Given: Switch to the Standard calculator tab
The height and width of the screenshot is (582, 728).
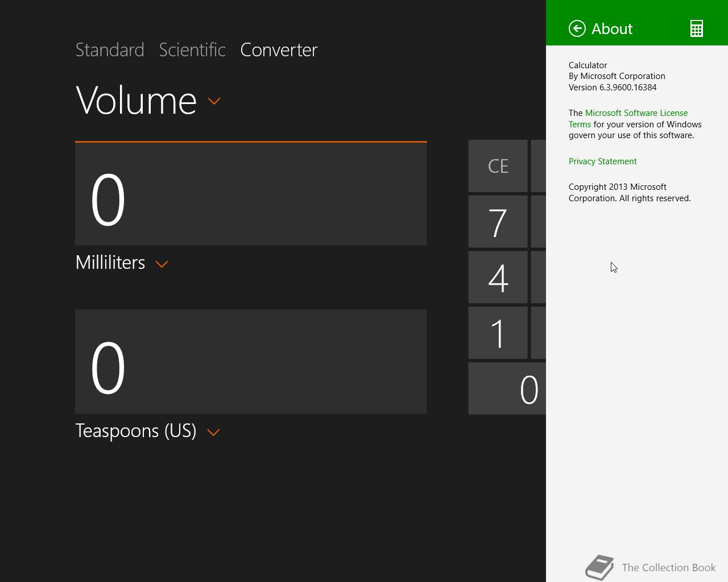Looking at the screenshot, I should (110, 49).
